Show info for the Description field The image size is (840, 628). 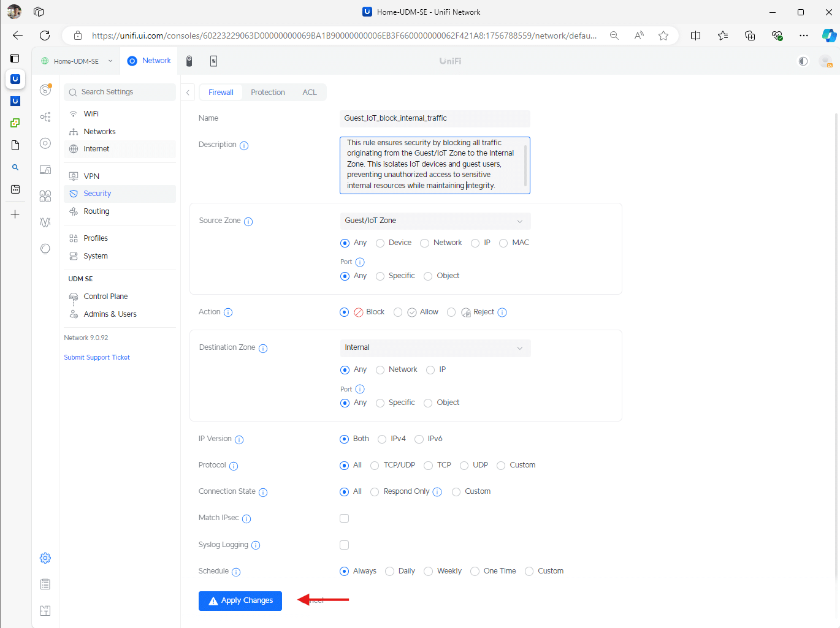point(244,145)
